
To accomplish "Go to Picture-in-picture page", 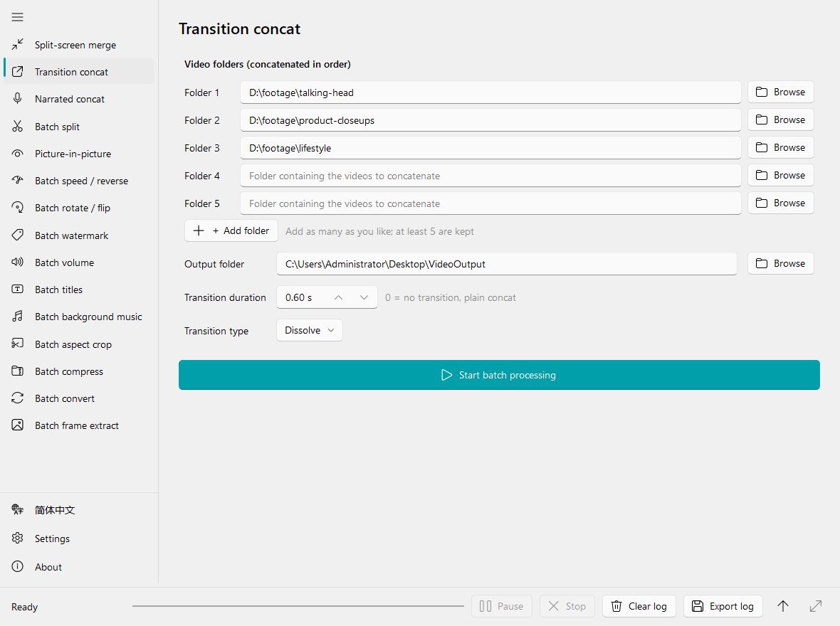I will coord(79,154).
